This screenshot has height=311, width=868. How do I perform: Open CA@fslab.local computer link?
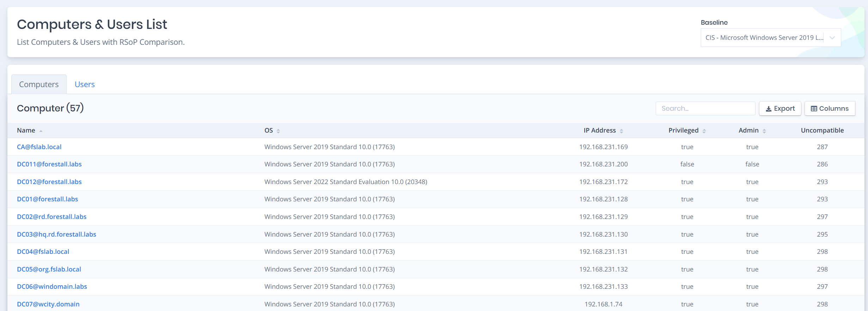pos(39,147)
